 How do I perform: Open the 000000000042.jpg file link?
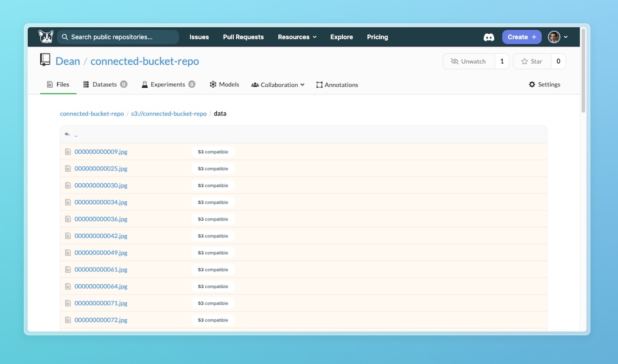pos(101,236)
